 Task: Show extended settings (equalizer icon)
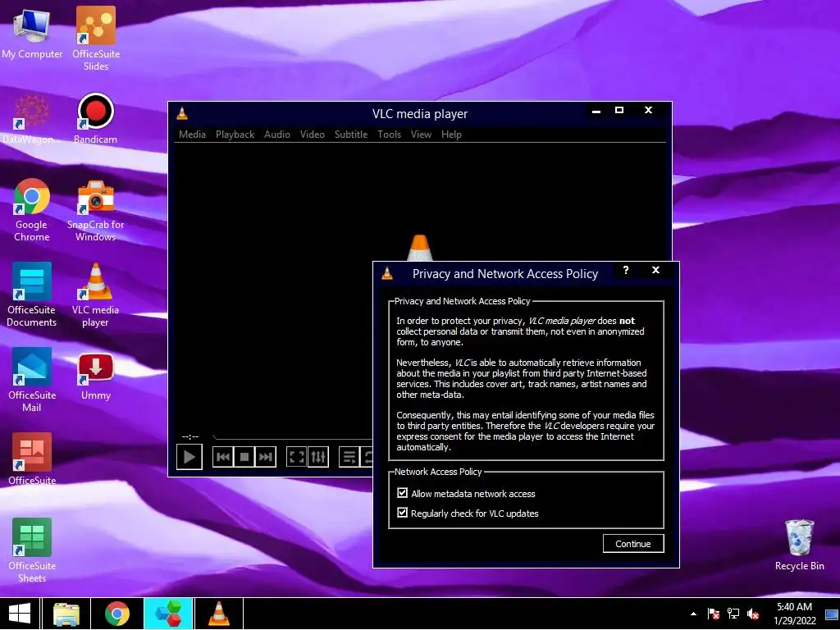pos(318,457)
